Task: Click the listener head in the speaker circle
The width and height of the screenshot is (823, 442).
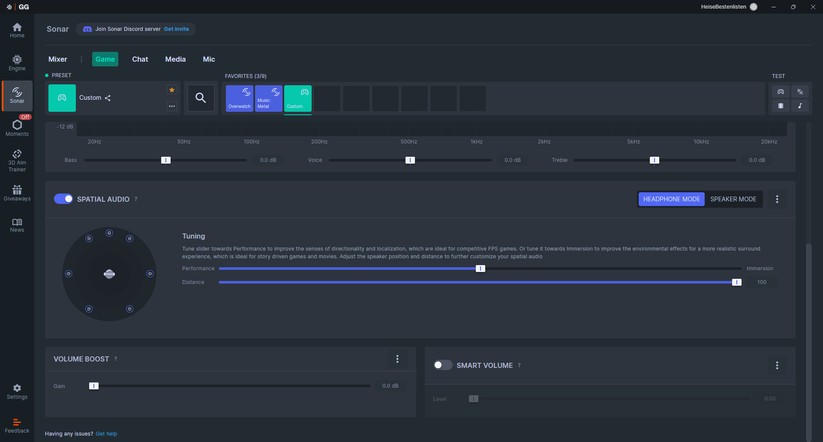Action: [x=109, y=274]
